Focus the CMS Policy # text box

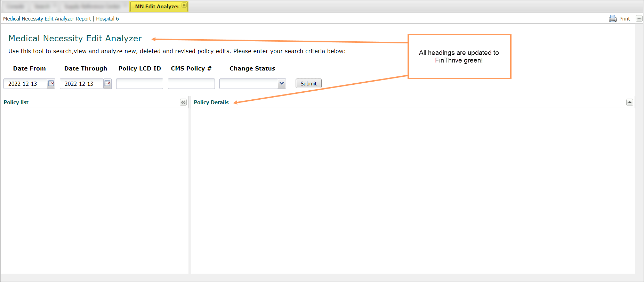click(191, 84)
